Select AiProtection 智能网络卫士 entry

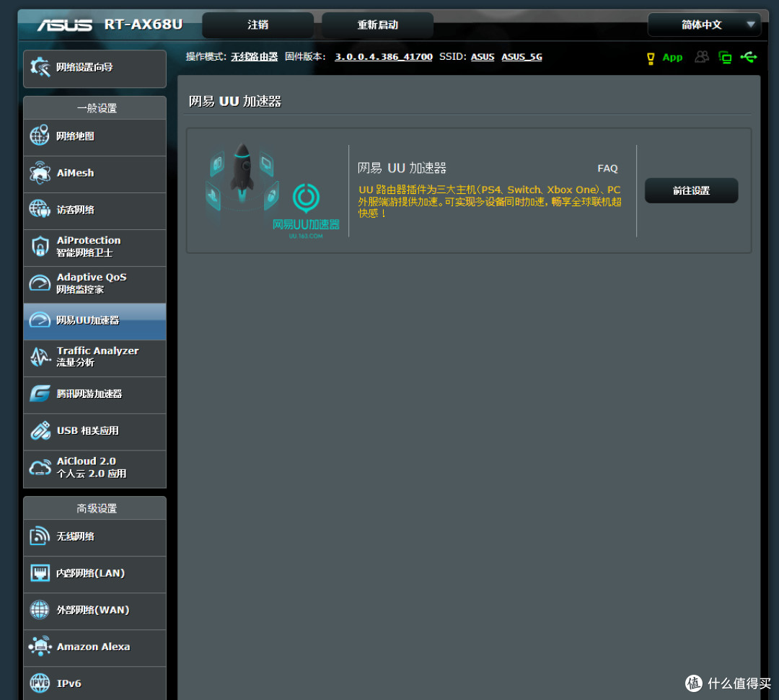pos(94,247)
